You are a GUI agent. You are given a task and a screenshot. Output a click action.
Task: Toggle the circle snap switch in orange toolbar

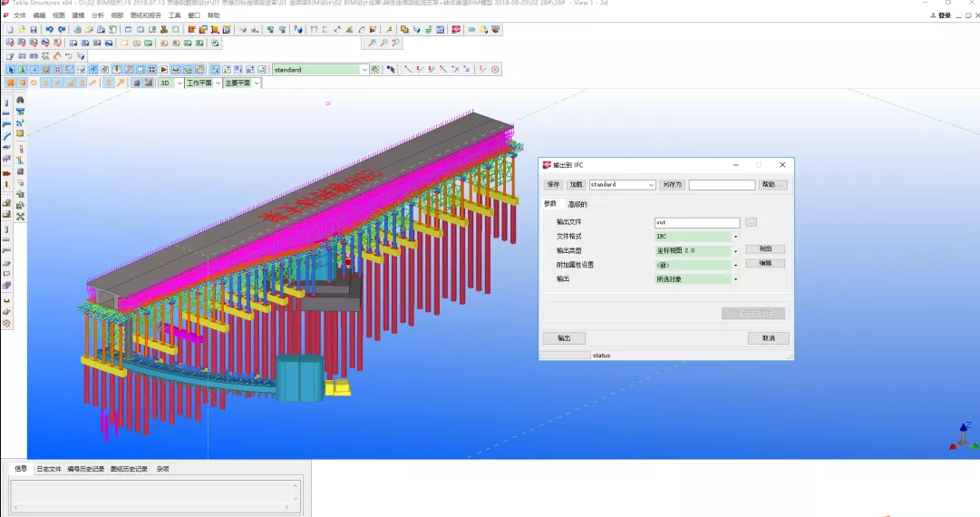(34, 83)
